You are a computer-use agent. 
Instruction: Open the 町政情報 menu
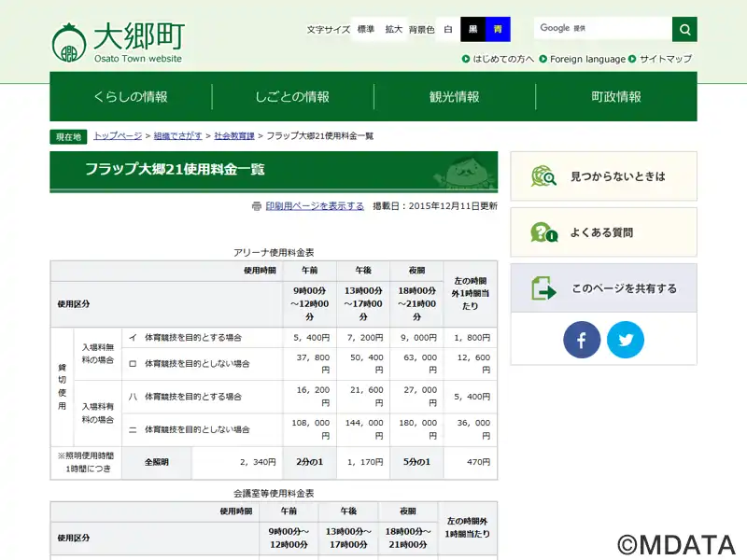coord(616,97)
